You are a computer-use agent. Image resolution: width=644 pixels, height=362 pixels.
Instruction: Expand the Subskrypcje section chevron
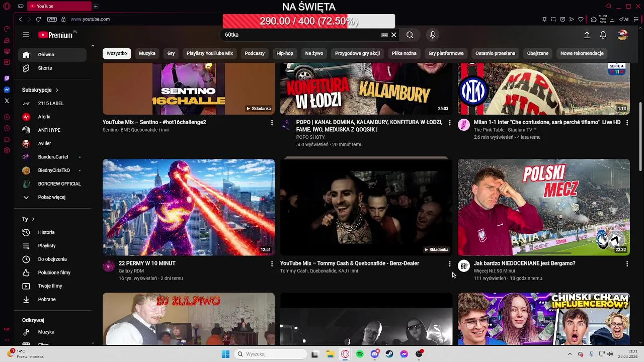(x=57, y=90)
